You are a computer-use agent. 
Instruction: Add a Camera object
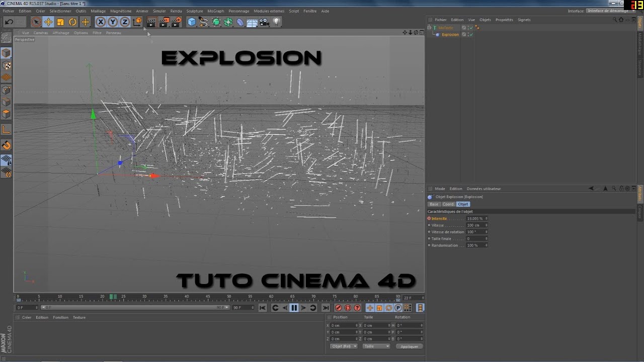pos(264,22)
